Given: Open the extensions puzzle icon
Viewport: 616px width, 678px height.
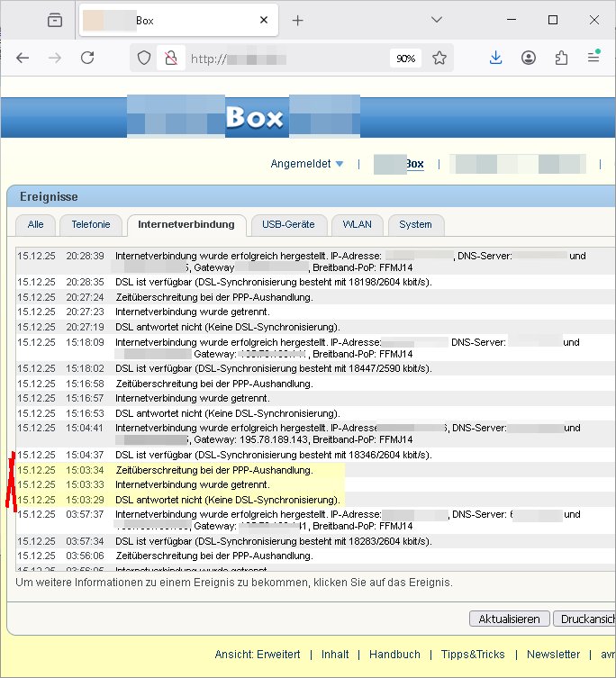Looking at the screenshot, I should (x=561, y=58).
